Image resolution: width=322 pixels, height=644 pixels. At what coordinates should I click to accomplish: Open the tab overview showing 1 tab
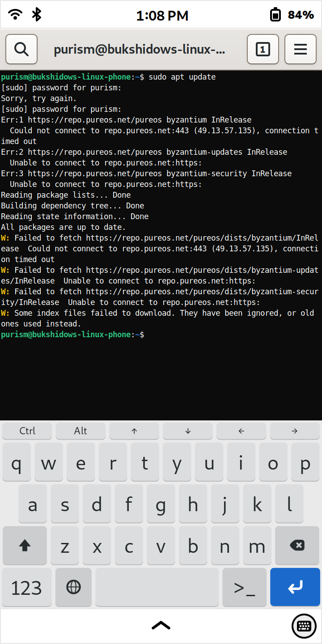[x=263, y=49]
